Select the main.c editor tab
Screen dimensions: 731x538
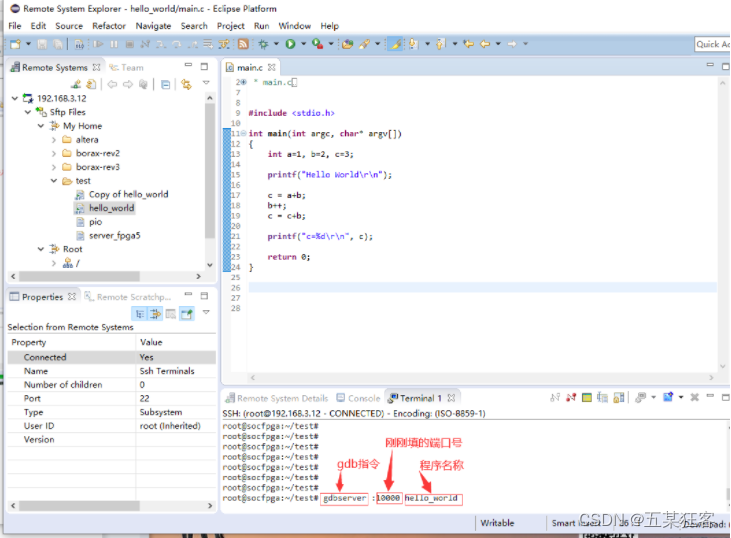click(x=249, y=68)
